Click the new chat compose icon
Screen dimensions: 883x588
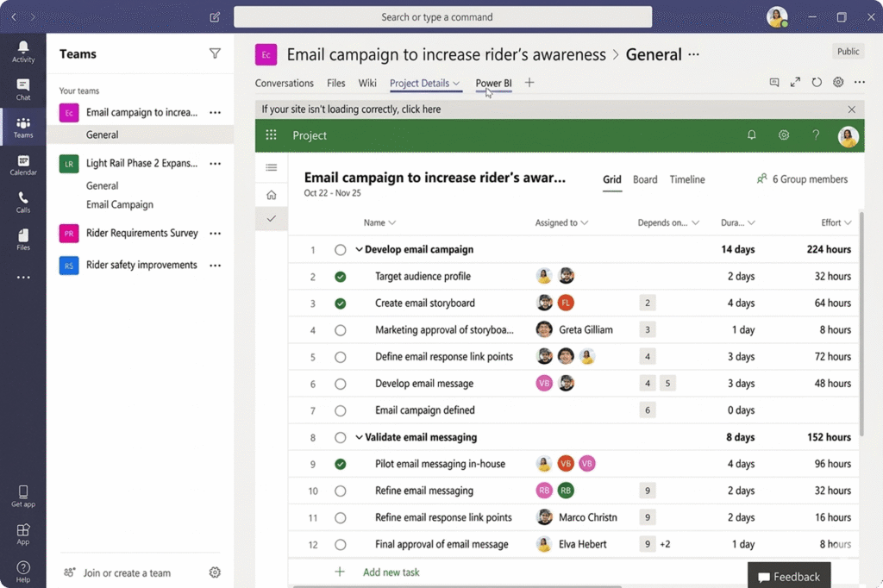pos(215,17)
